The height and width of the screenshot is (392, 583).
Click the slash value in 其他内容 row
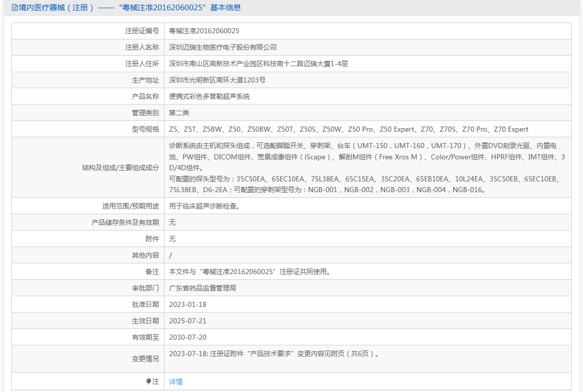(x=170, y=256)
